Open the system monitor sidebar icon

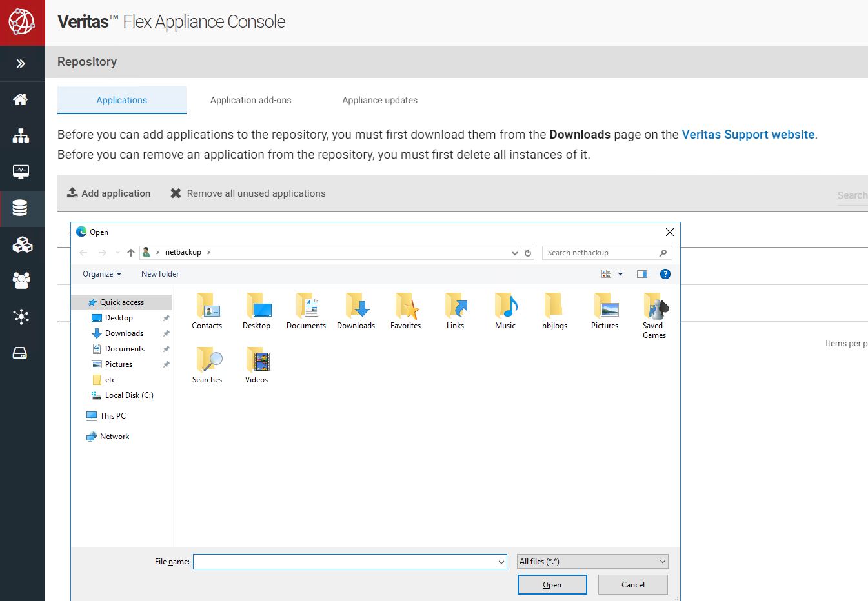[x=21, y=172]
